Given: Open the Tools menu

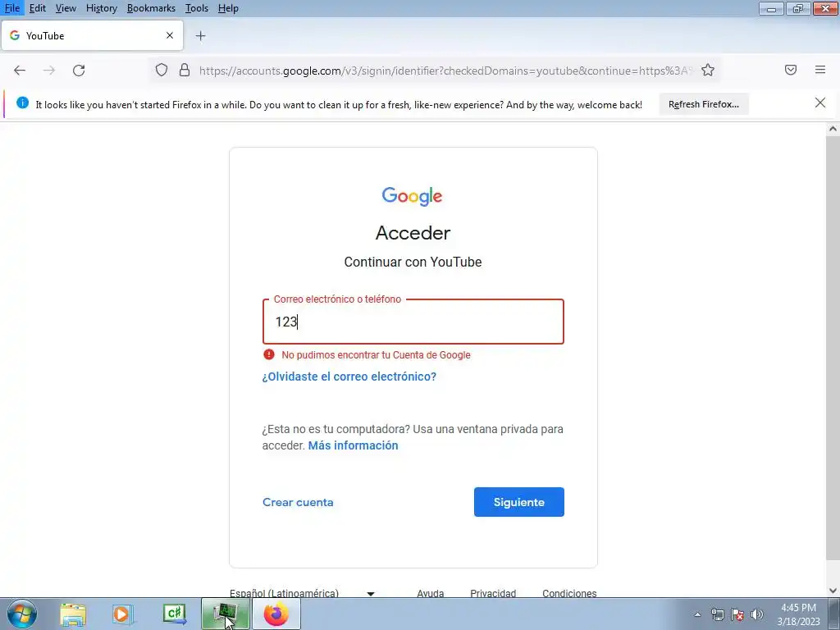Looking at the screenshot, I should tap(197, 8).
